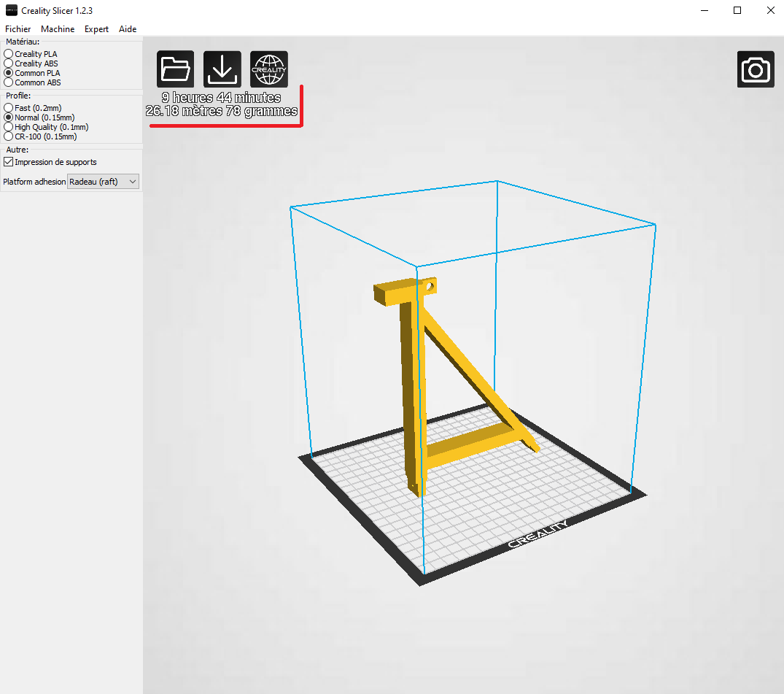
Task: Close the Creality Slicer window
Action: (x=770, y=10)
